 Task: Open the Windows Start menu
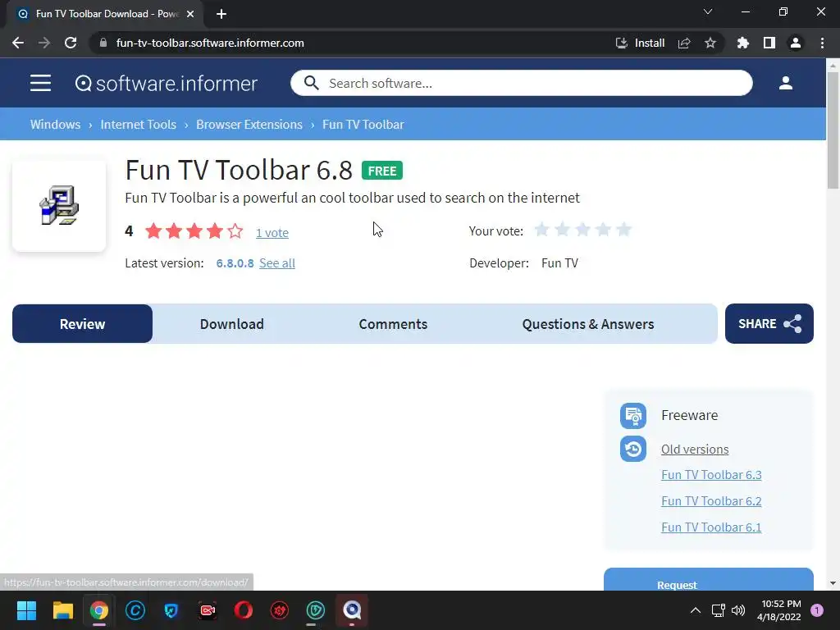(x=26, y=610)
